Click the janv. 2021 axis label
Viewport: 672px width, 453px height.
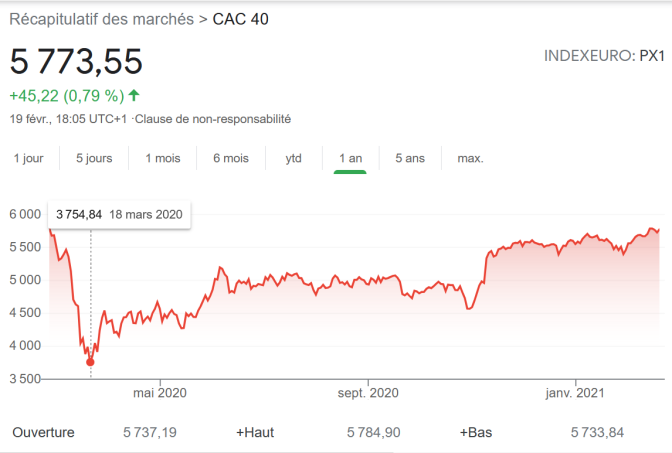pyautogui.click(x=575, y=393)
